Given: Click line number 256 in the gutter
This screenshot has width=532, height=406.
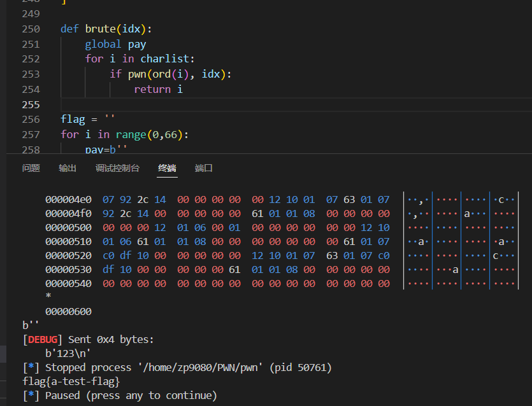Looking at the screenshot, I should (31, 119).
